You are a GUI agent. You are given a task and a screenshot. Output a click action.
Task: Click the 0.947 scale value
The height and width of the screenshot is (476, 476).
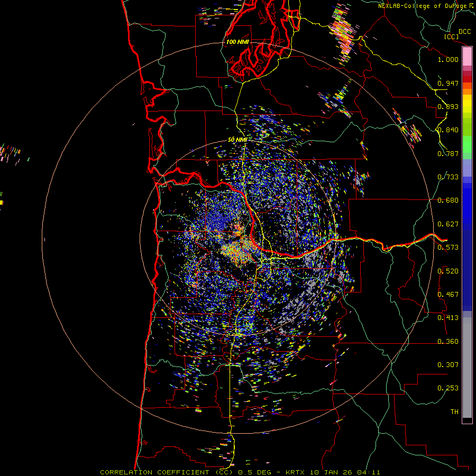pyautogui.click(x=448, y=83)
